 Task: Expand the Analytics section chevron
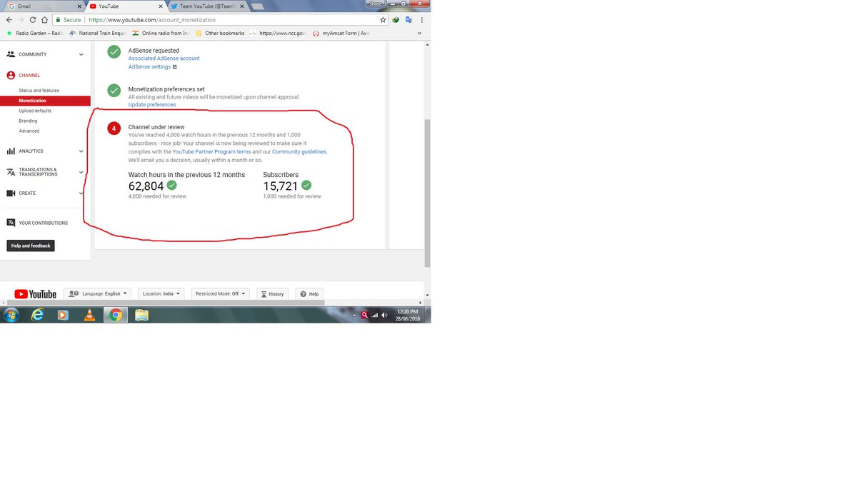pos(81,151)
